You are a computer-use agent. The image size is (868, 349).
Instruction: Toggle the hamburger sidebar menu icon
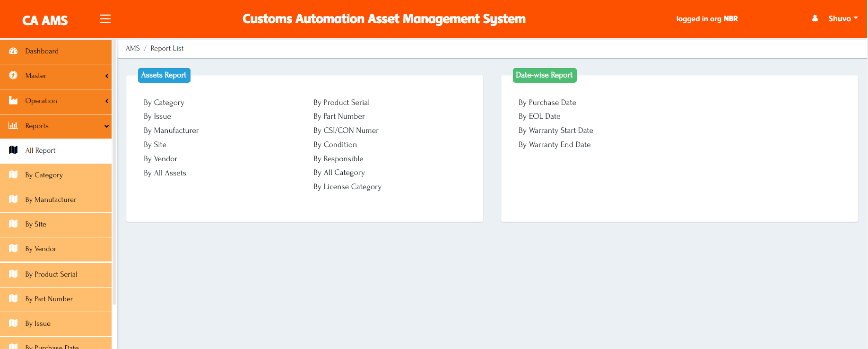click(x=105, y=19)
